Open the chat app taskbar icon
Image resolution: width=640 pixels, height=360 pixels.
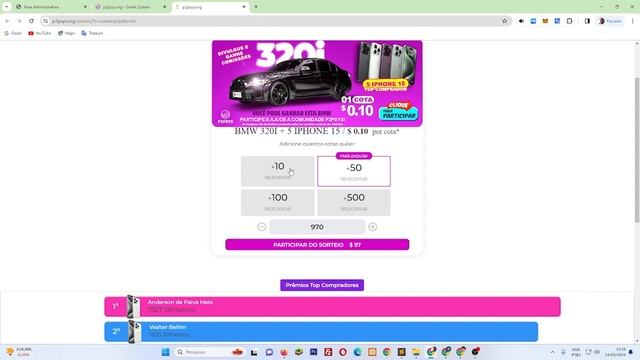pos(269,352)
